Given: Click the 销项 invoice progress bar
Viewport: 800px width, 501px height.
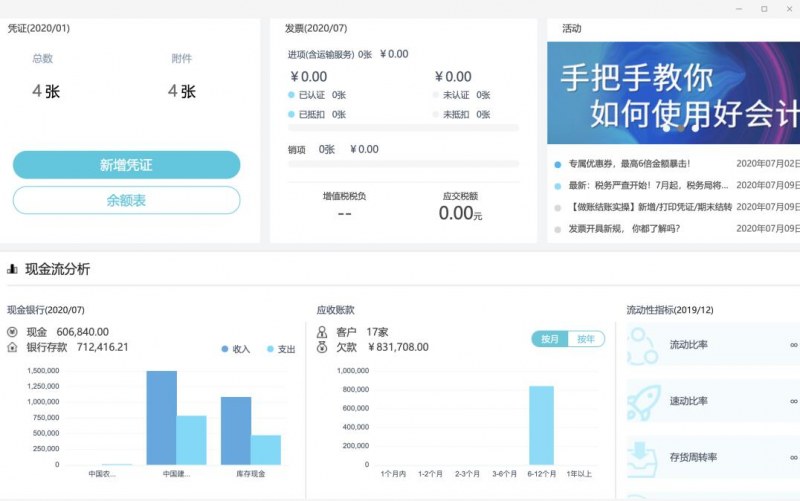Looking at the screenshot, I should [x=404, y=164].
